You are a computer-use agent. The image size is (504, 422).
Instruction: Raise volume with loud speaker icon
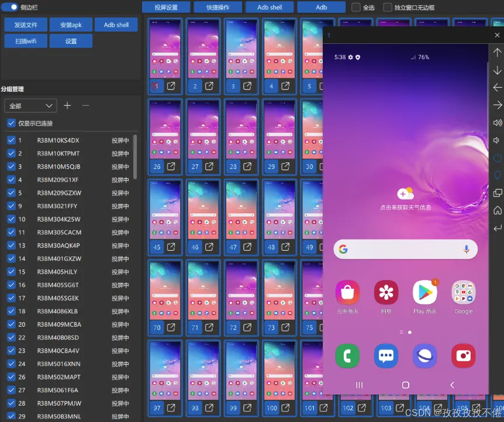pos(497,123)
